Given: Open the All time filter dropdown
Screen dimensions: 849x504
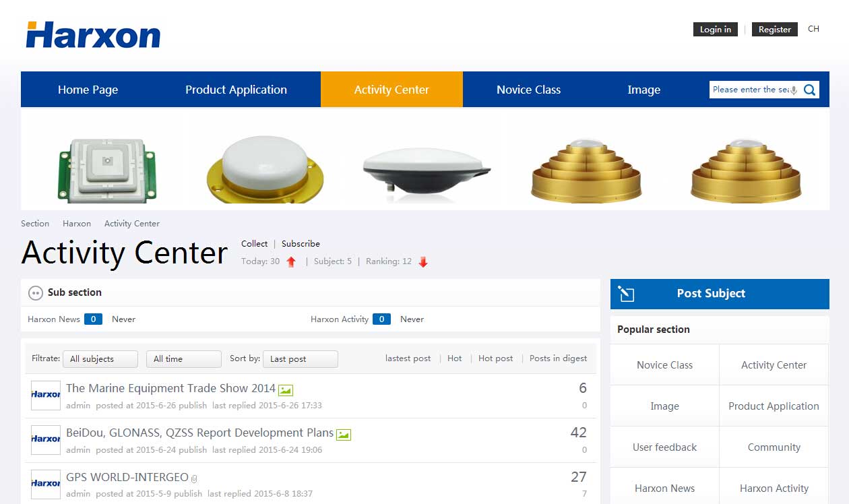Looking at the screenshot, I should pyautogui.click(x=184, y=359).
